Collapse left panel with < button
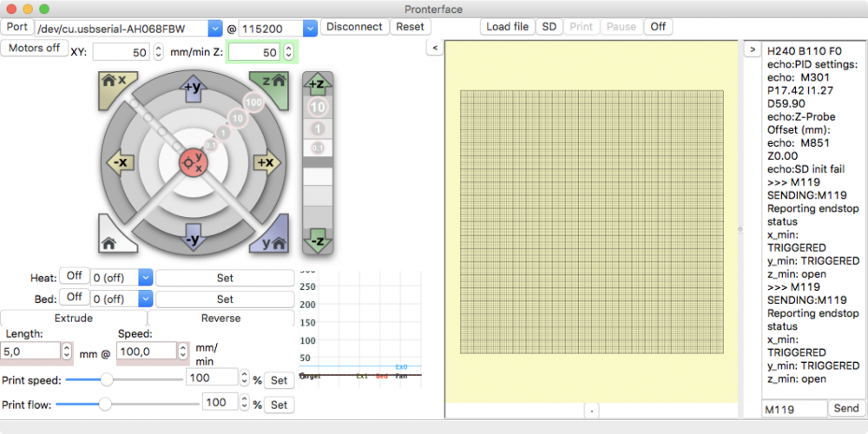868x434 pixels. coord(435,48)
